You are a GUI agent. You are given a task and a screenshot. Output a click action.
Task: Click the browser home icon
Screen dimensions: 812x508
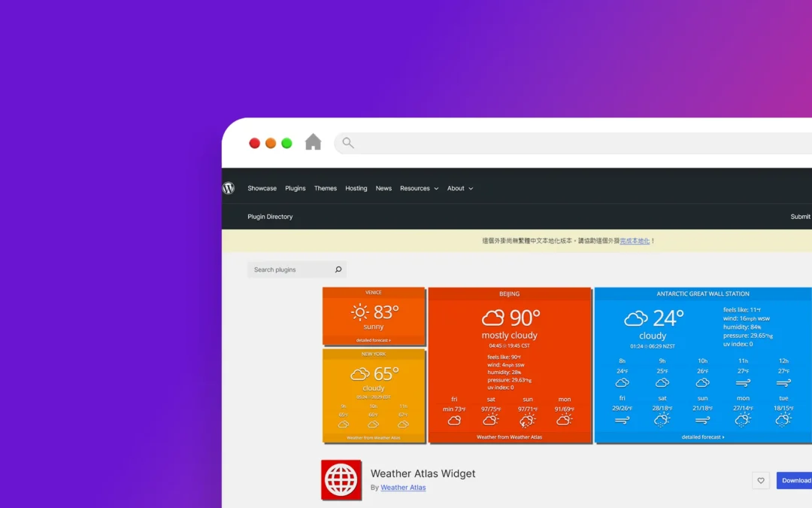pos(313,142)
